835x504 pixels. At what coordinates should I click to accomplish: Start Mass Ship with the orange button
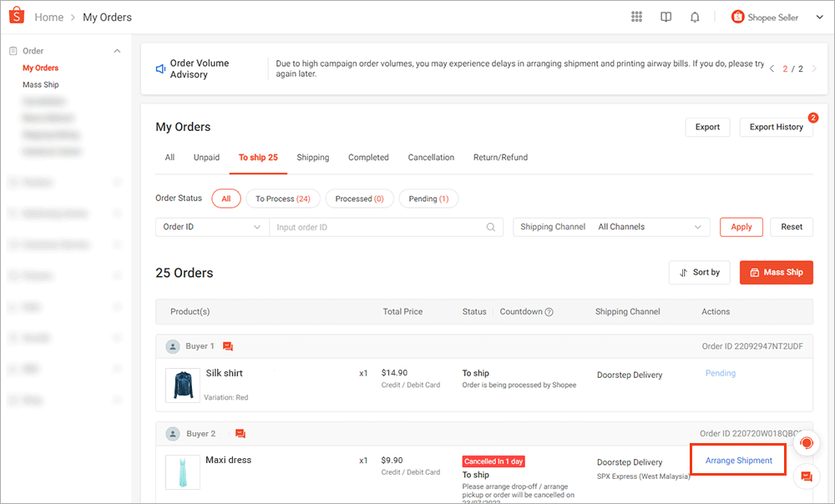[776, 272]
